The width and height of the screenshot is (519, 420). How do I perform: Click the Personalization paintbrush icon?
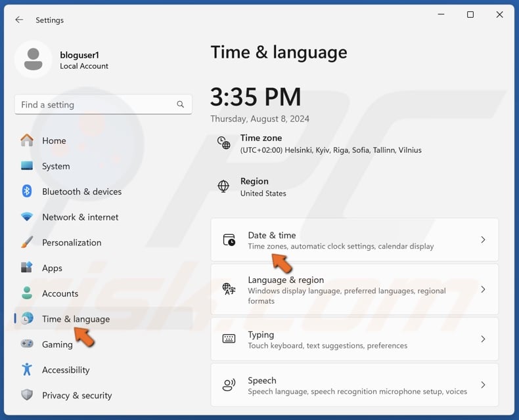pyautogui.click(x=27, y=242)
